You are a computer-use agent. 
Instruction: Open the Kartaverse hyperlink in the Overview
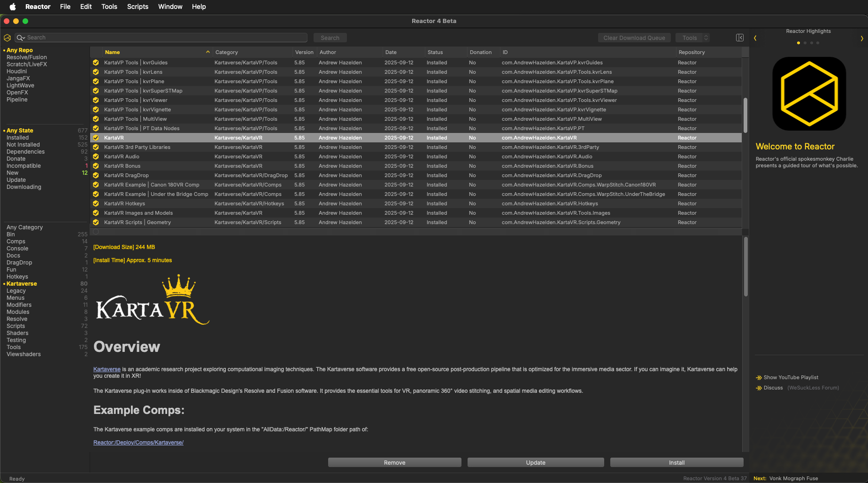pos(107,369)
